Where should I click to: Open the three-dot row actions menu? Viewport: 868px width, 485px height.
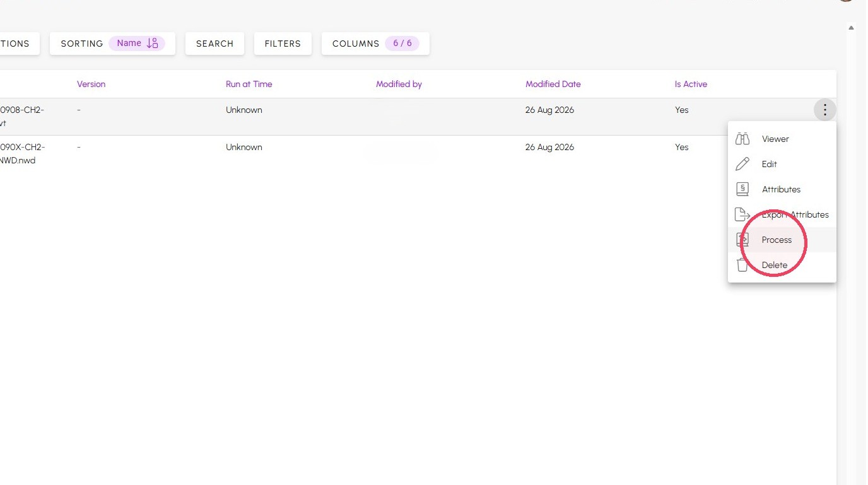(x=824, y=110)
